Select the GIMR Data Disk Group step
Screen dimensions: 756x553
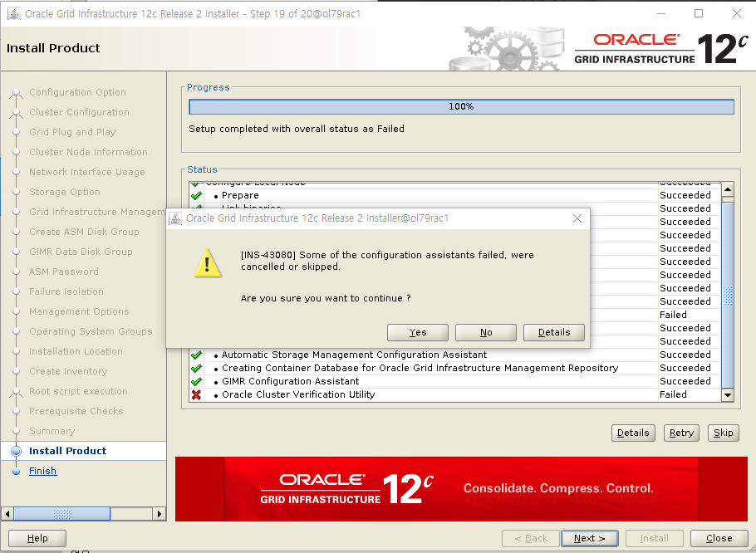tap(81, 252)
